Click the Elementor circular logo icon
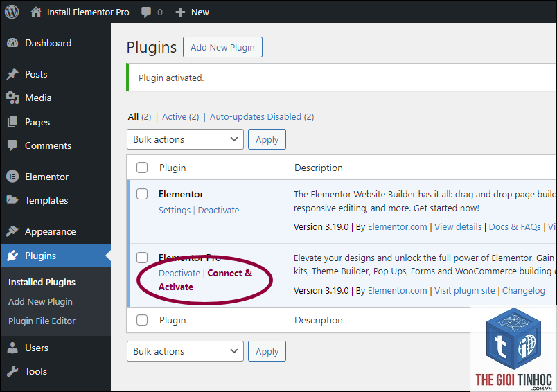Screen dimensions: 557x392 (x=12, y=177)
